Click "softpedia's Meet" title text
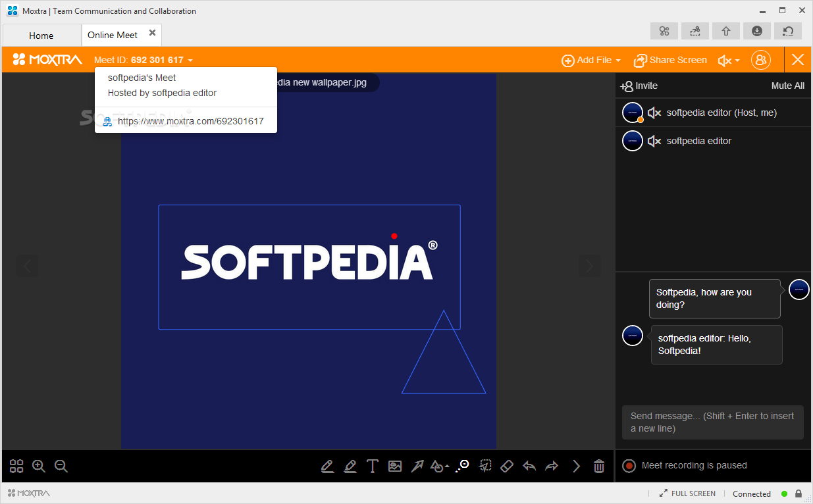Screen dimensions: 813x504 point(142,78)
